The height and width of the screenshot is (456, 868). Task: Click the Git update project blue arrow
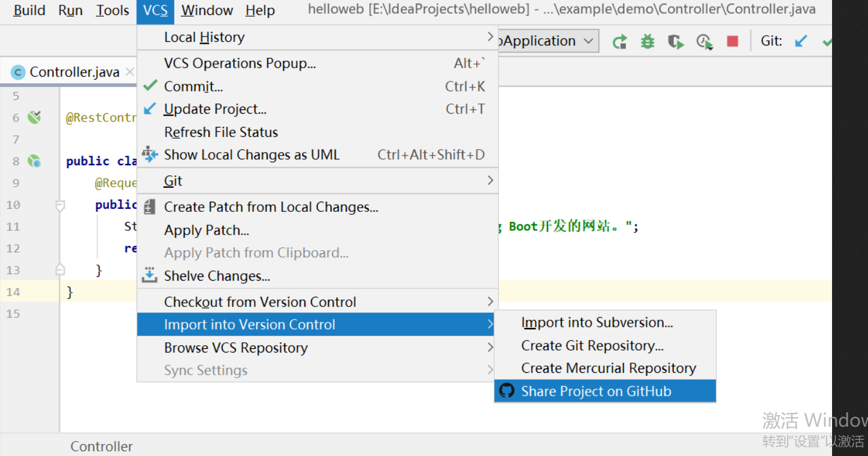click(x=800, y=41)
